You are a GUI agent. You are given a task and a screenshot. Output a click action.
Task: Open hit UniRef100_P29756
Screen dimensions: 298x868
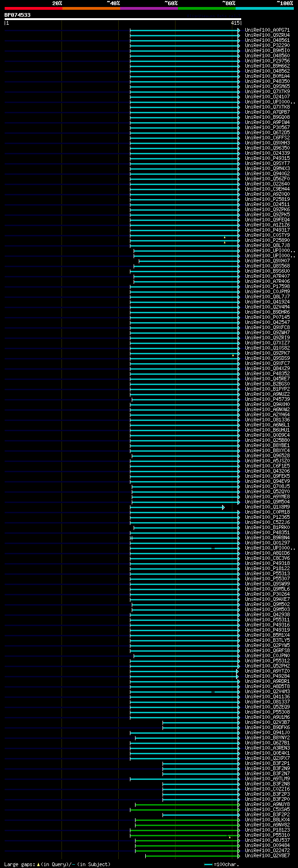point(267,61)
